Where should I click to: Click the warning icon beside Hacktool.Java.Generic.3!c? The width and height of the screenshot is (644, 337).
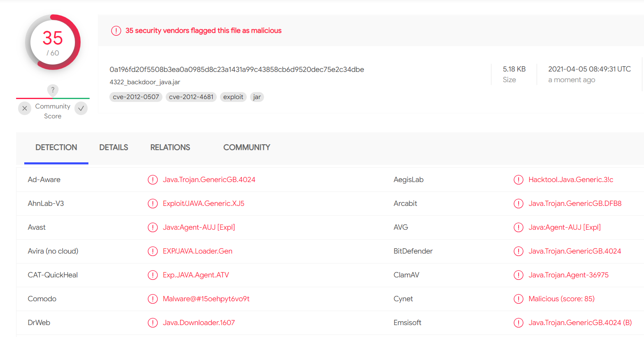click(x=519, y=180)
